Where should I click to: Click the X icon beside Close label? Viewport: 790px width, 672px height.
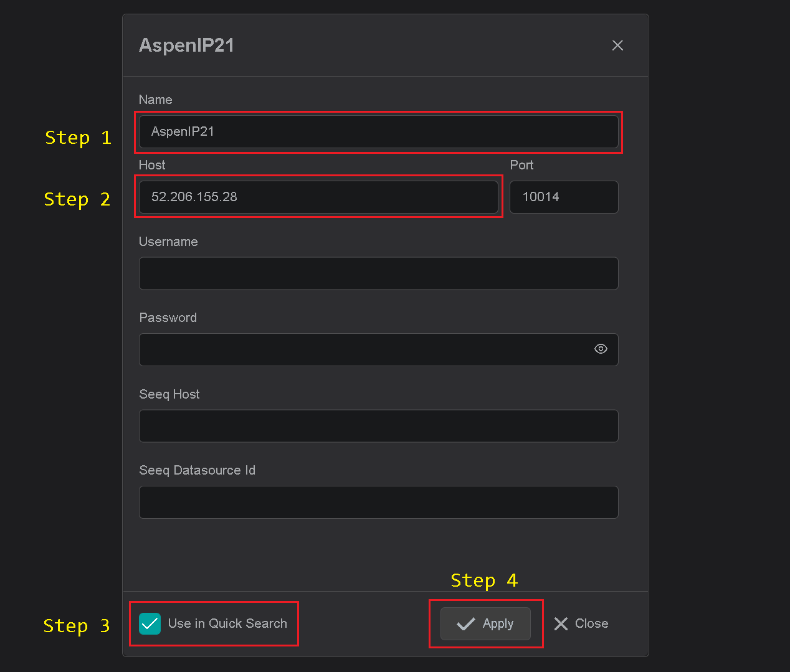561,624
